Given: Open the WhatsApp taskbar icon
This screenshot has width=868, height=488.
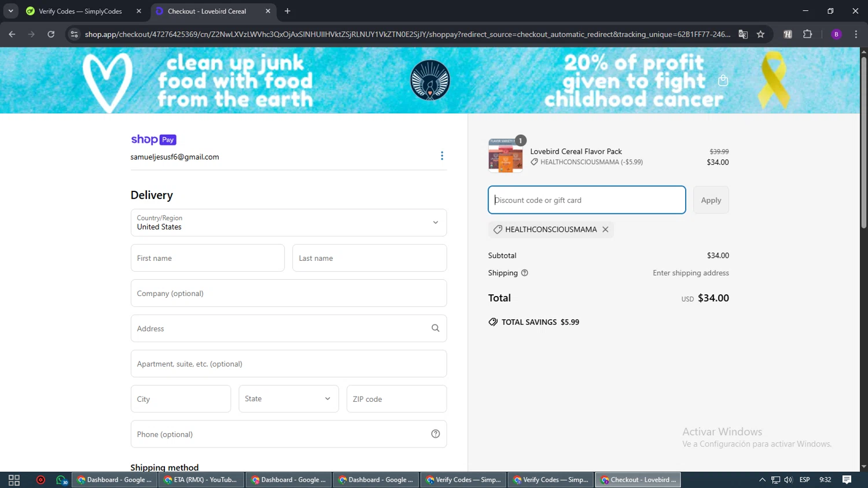Looking at the screenshot, I should tap(61, 480).
